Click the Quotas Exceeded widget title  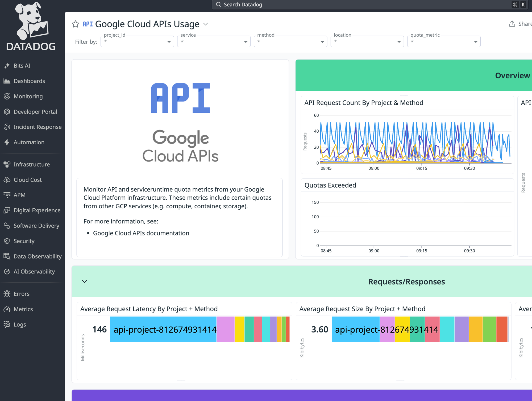[x=330, y=185]
